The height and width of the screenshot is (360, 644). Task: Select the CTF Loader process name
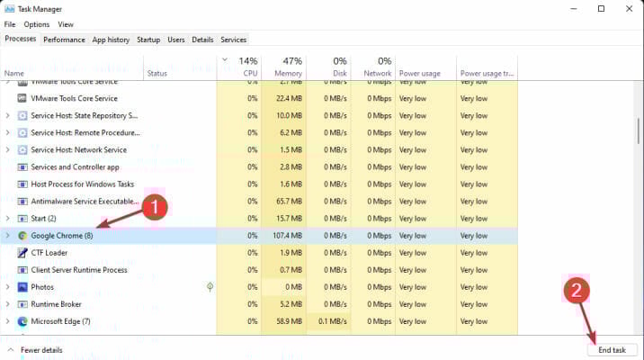(x=49, y=253)
